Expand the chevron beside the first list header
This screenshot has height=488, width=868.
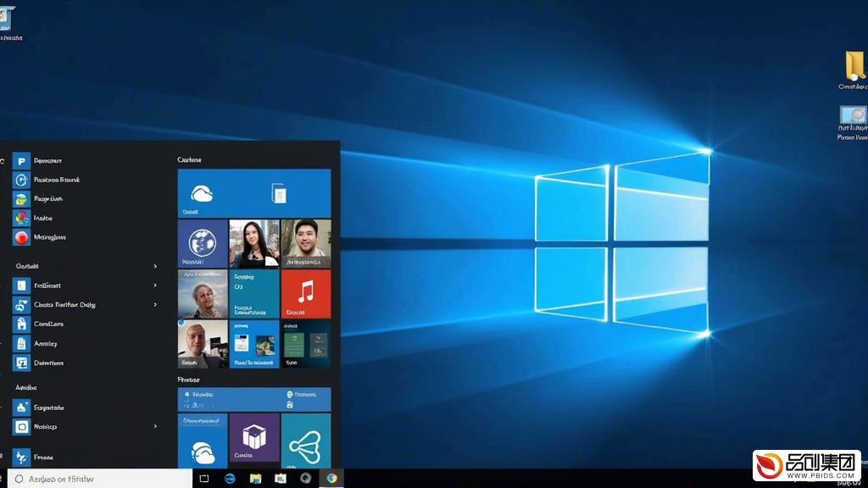(155, 266)
